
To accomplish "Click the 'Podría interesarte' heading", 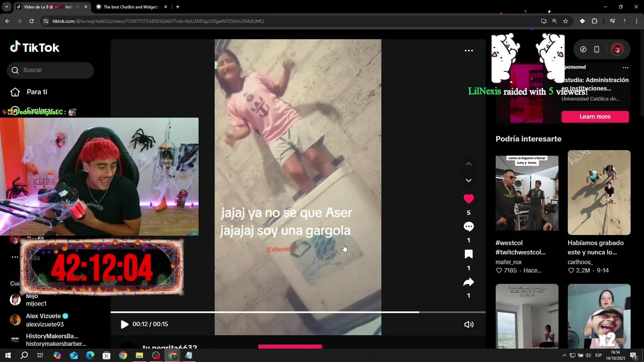I will pos(528,139).
